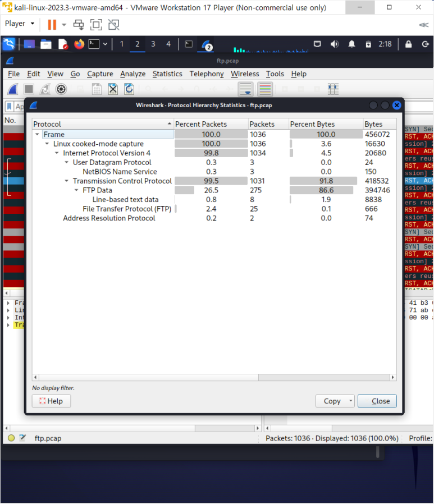This screenshot has width=434, height=504.
Task: Open the terminal launcher dropdown arrow
Action: pyautogui.click(x=105, y=44)
